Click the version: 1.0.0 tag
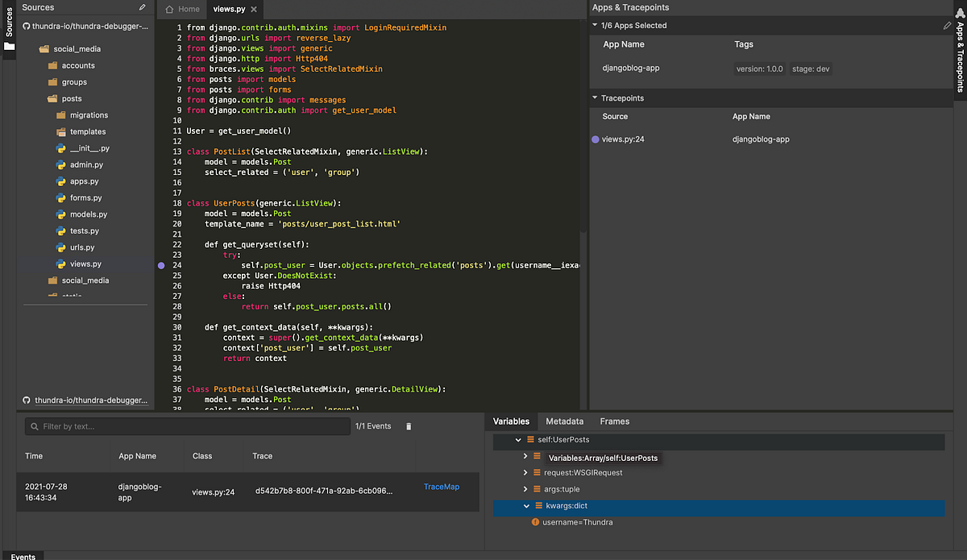The image size is (967, 560). coord(760,68)
